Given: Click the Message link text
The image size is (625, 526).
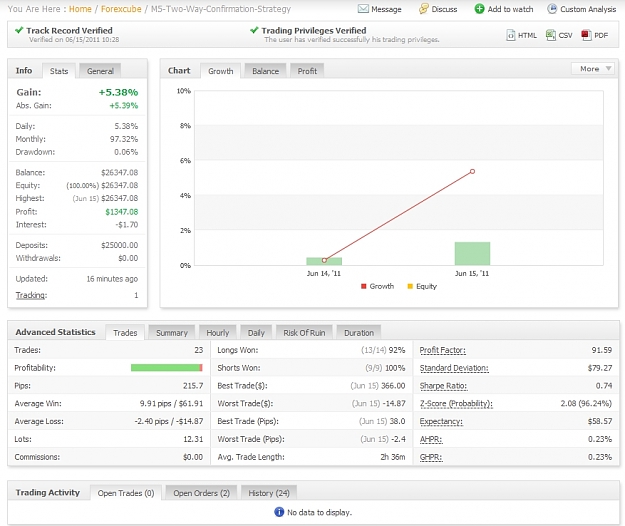Looking at the screenshot, I should click(x=386, y=9).
